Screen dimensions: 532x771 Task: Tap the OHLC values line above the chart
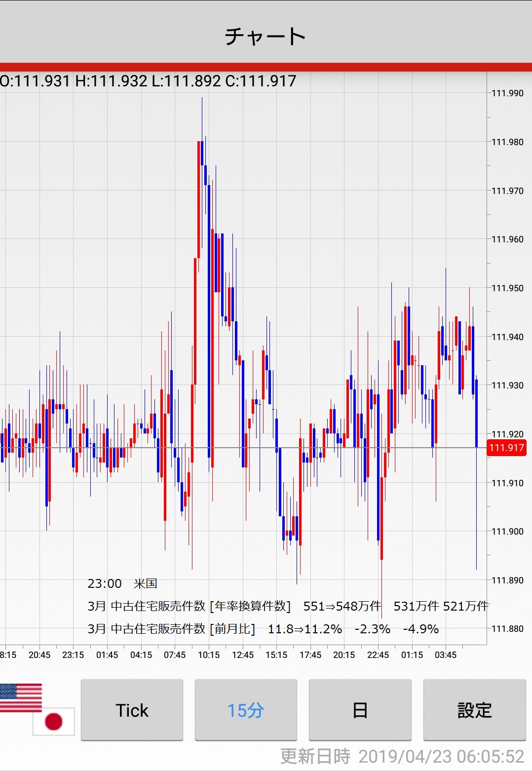pyautogui.click(x=148, y=81)
